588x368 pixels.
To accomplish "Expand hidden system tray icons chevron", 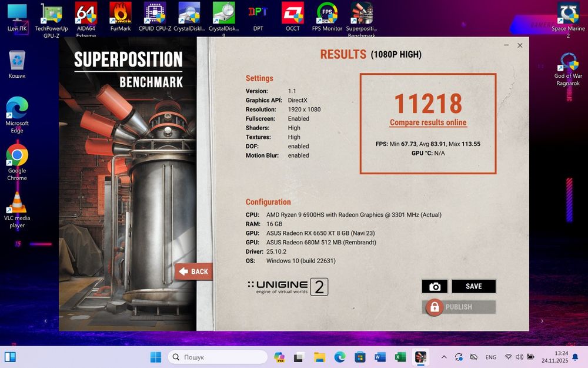I will point(444,357).
